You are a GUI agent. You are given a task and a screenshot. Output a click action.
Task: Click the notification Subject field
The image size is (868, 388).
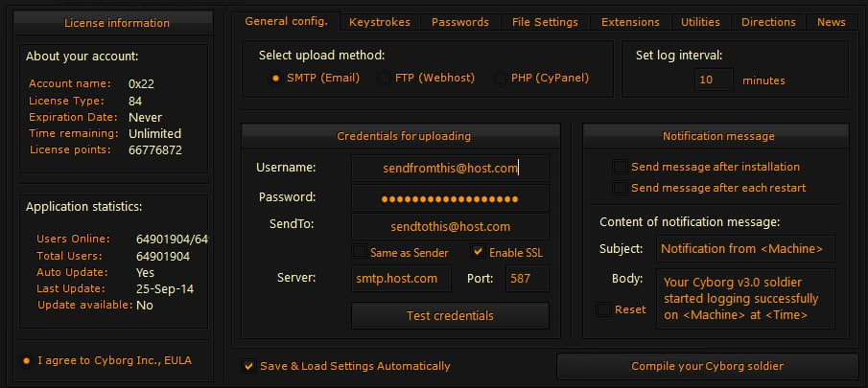[x=745, y=249]
